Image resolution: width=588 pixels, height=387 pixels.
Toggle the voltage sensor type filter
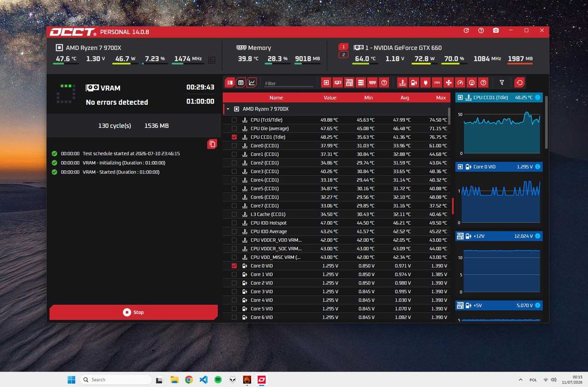414,82
